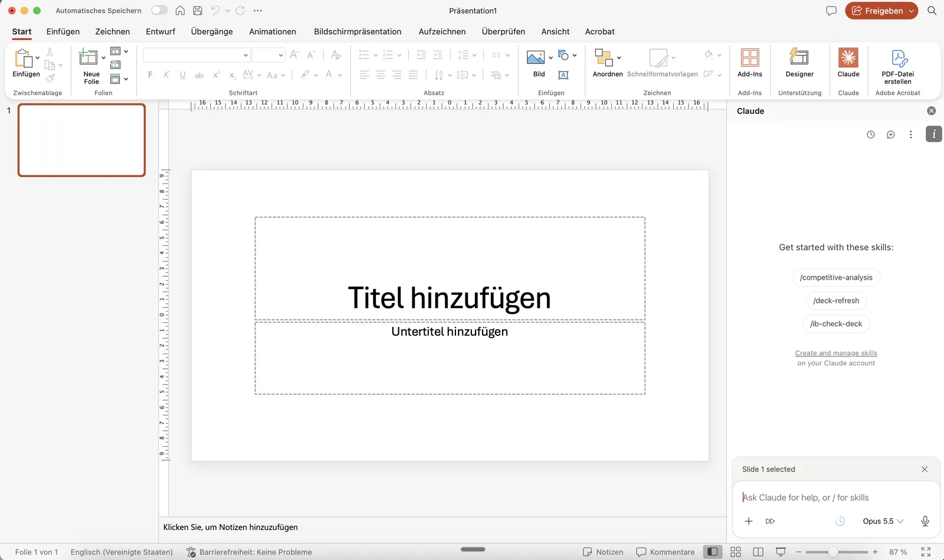Expand the Opus 5.5 model selector
This screenshot has height=560, width=944.
click(883, 521)
